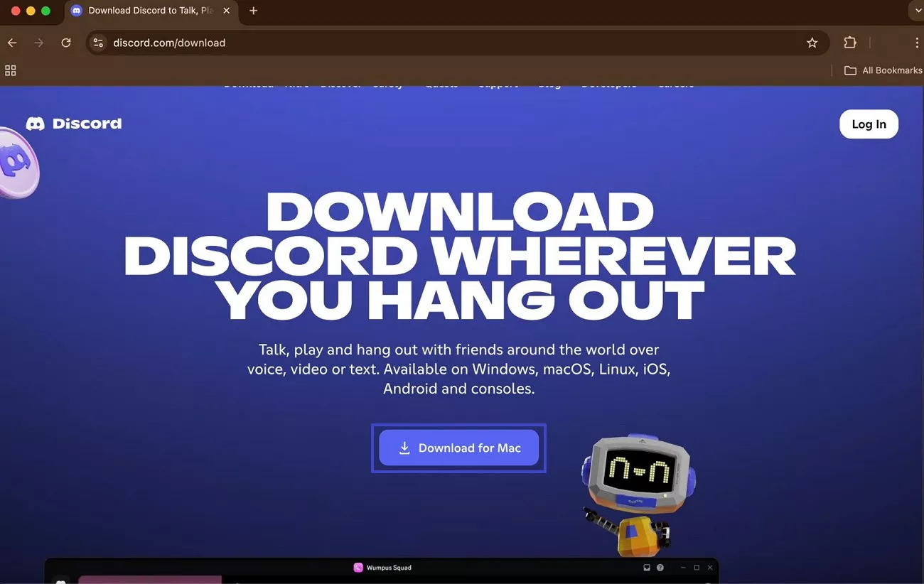The height and width of the screenshot is (584, 924).
Task: Open the Nitro navigation menu
Action: 297,83
